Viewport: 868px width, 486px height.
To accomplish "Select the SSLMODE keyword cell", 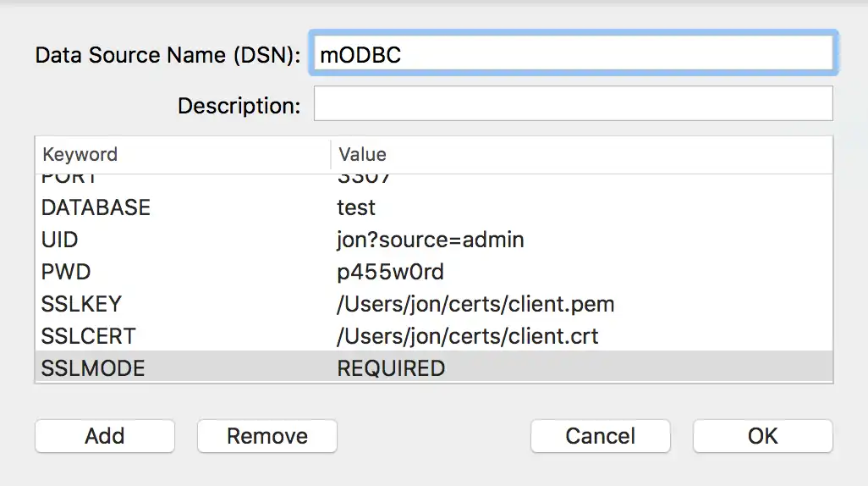I will [x=93, y=368].
